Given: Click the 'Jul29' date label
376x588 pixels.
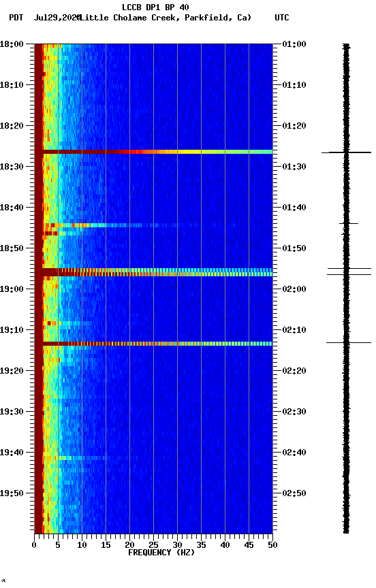Looking at the screenshot, I should (46, 18).
